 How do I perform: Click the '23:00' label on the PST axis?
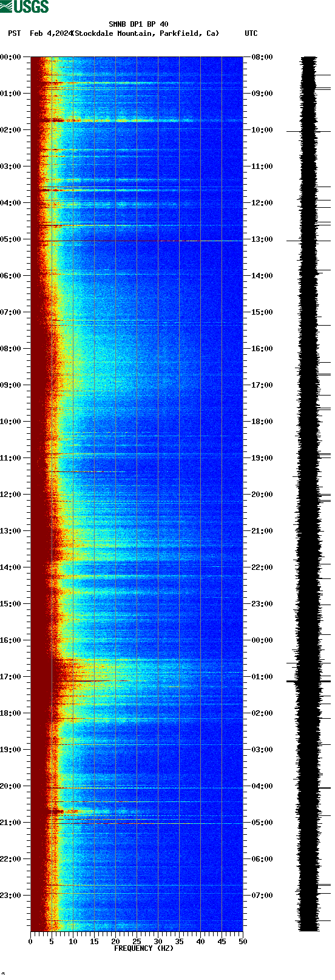11,896
